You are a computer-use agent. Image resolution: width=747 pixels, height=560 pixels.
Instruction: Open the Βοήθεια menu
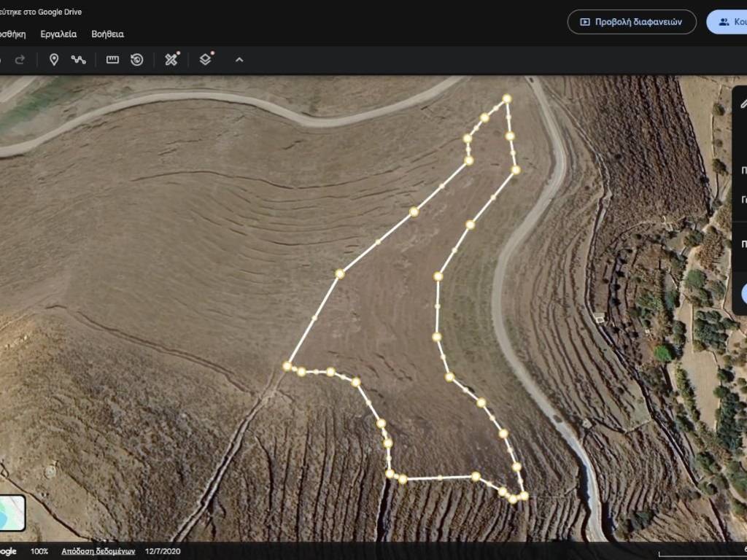point(107,34)
